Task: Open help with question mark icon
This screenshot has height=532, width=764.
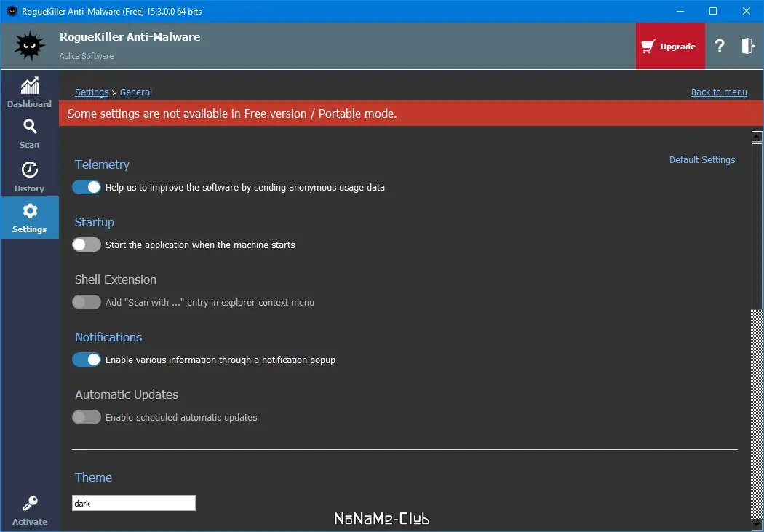Action: coord(719,47)
